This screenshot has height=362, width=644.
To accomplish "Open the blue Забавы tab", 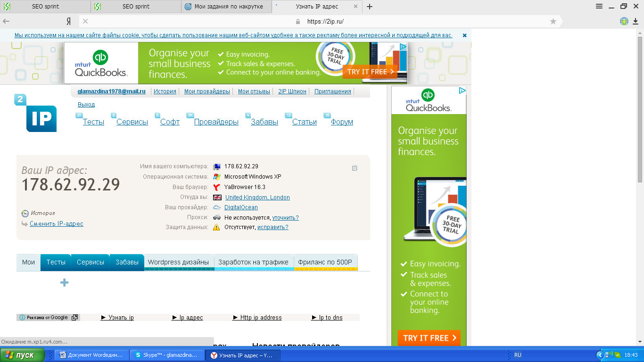I will [127, 262].
